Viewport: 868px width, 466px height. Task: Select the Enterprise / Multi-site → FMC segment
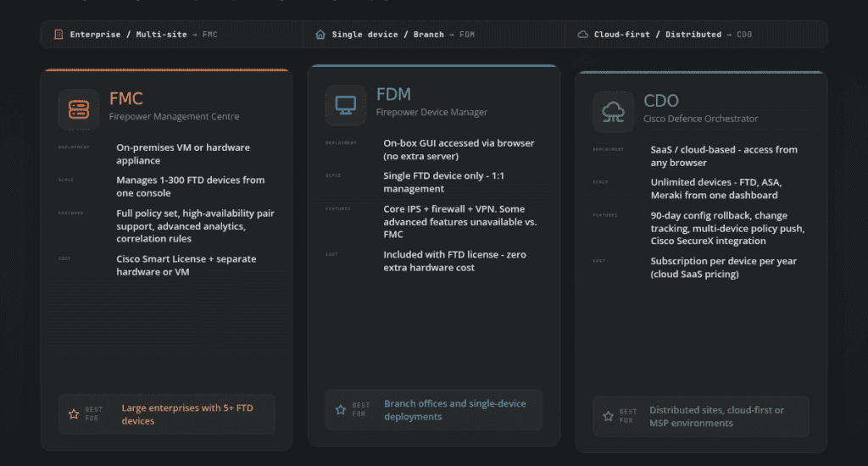click(x=172, y=34)
